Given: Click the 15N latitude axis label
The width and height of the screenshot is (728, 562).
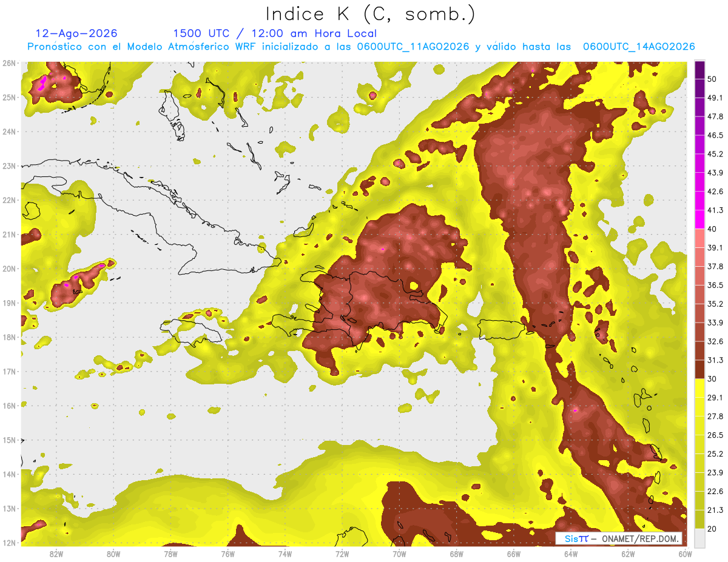Looking at the screenshot, I should click(x=8, y=440).
